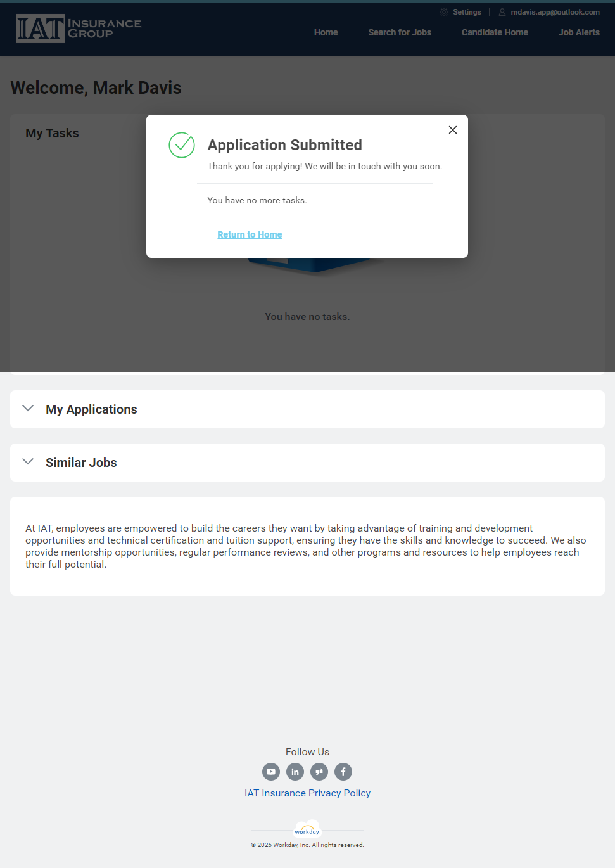Click the green checkmark success icon
The image size is (615, 868).
click(x=182, y=145)
